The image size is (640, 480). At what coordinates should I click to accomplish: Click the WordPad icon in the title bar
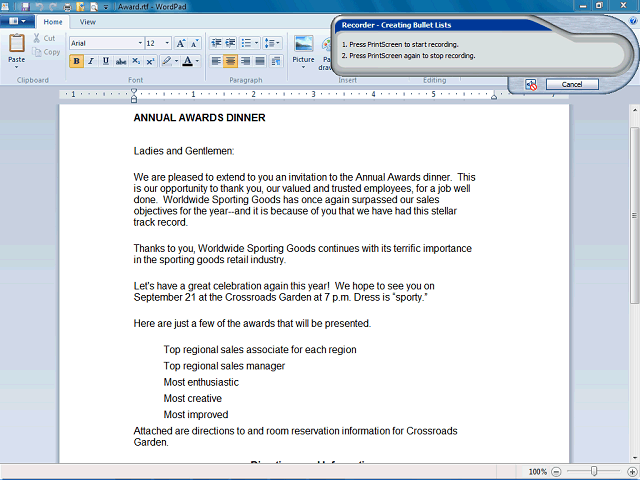[x=6, y=7]
